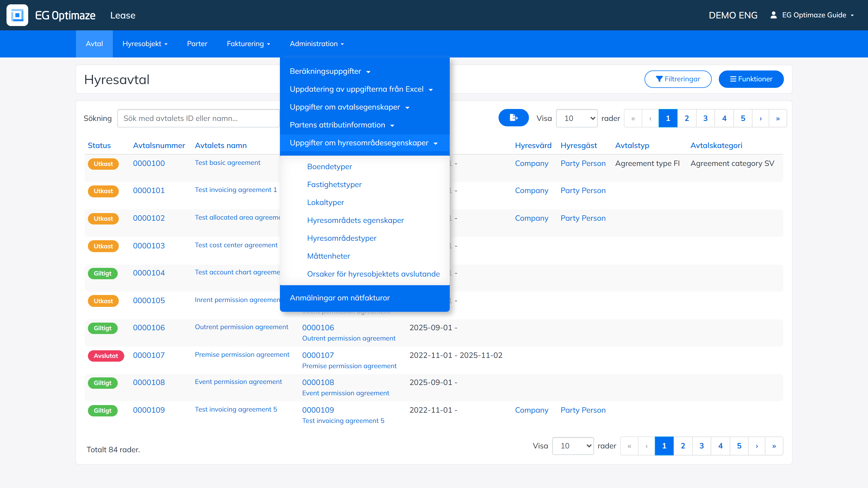Click the Avslutat status badge

pos(106,356)
